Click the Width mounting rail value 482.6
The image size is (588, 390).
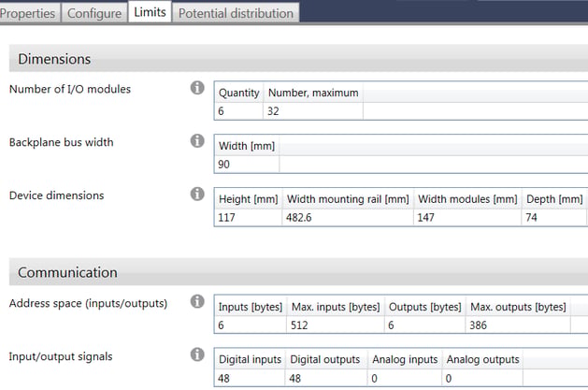click(348, 218)
